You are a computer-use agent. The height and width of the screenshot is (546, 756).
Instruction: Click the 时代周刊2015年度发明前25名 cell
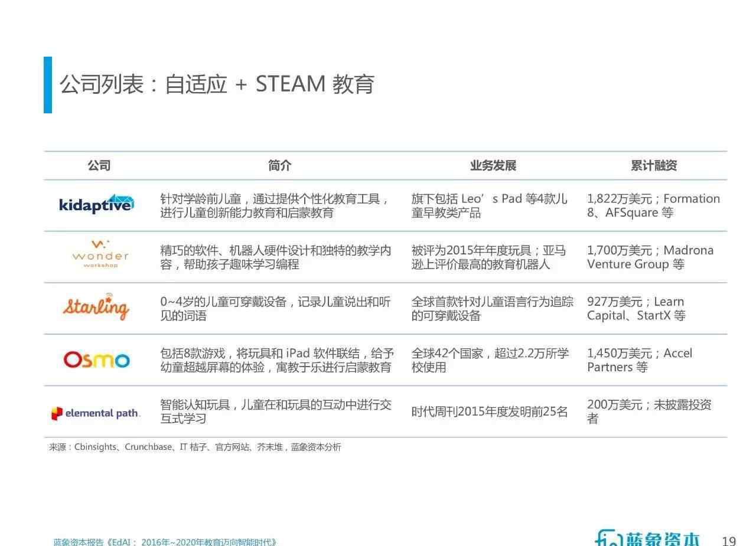coord(490,411)
